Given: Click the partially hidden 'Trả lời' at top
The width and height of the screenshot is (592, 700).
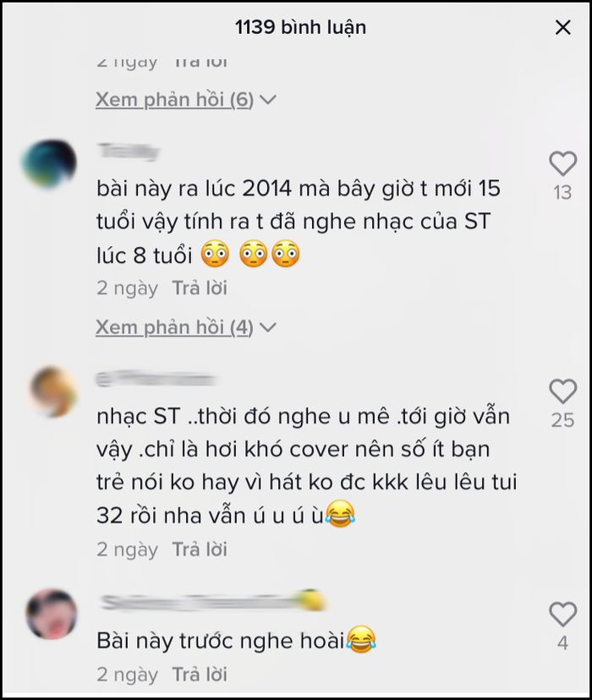Looking at the screenshot, I should tap(200, 62).
